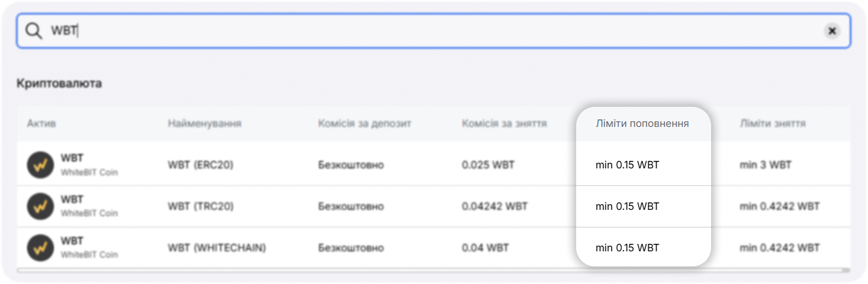Click the 0.025 WBT withdrawal fee cell
Screen dimensions: 868x284
click(x=488, y=165)
